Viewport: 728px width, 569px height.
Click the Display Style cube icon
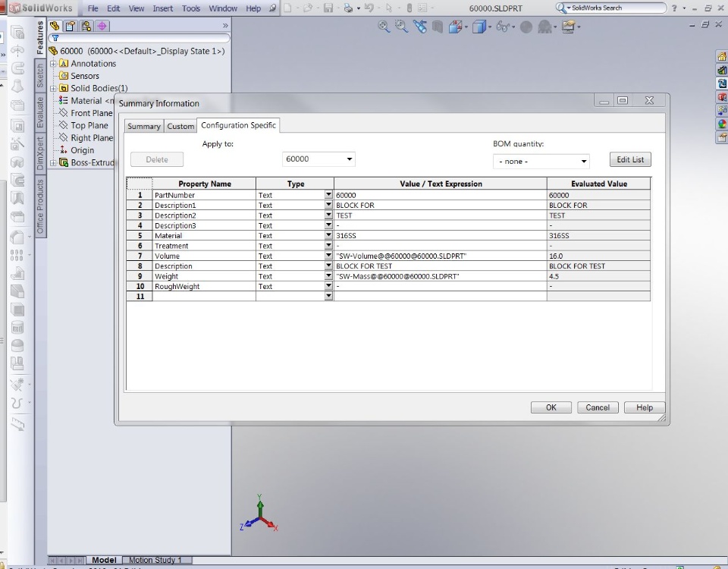(479, 27)
